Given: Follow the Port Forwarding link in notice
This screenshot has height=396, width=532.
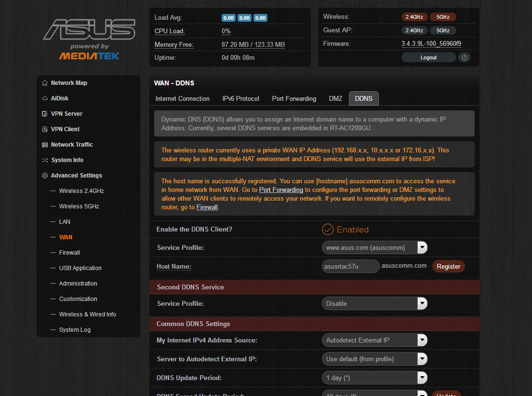Looking at the screenshot, I should pyautogui.click(x=281, y=190).
